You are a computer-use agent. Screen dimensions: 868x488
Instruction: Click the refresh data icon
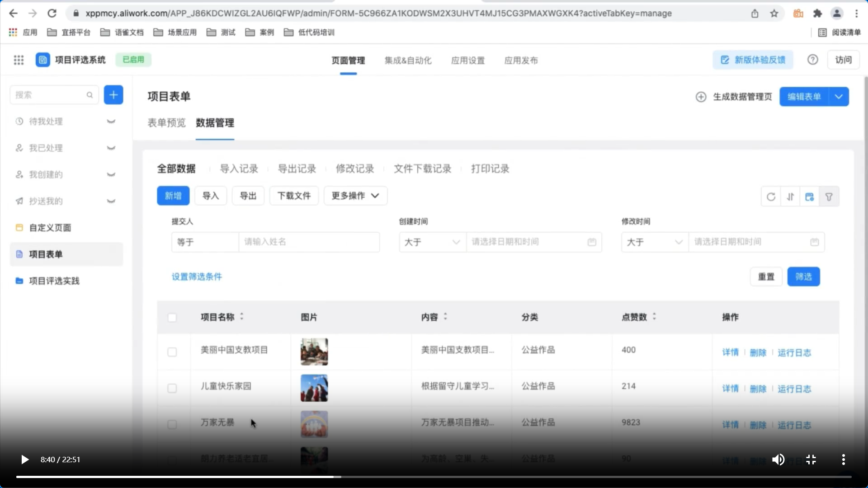point(771,197)
